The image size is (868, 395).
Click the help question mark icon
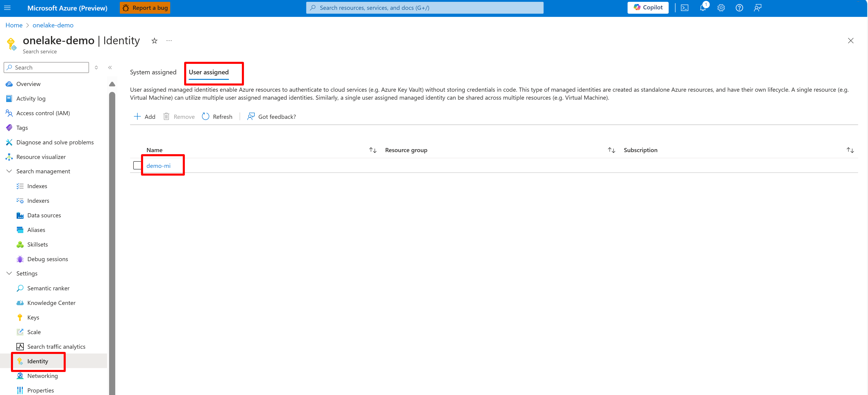[x=739, y=8]
